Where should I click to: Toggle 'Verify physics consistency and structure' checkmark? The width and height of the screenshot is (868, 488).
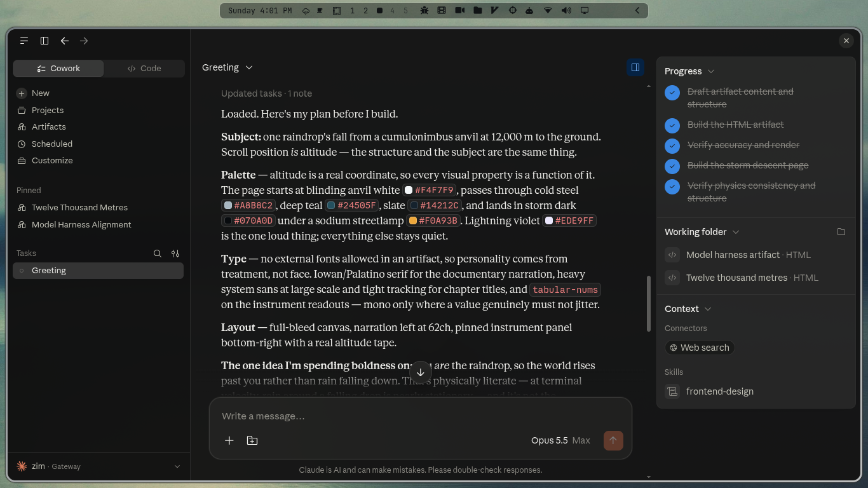tap(672, 187)
